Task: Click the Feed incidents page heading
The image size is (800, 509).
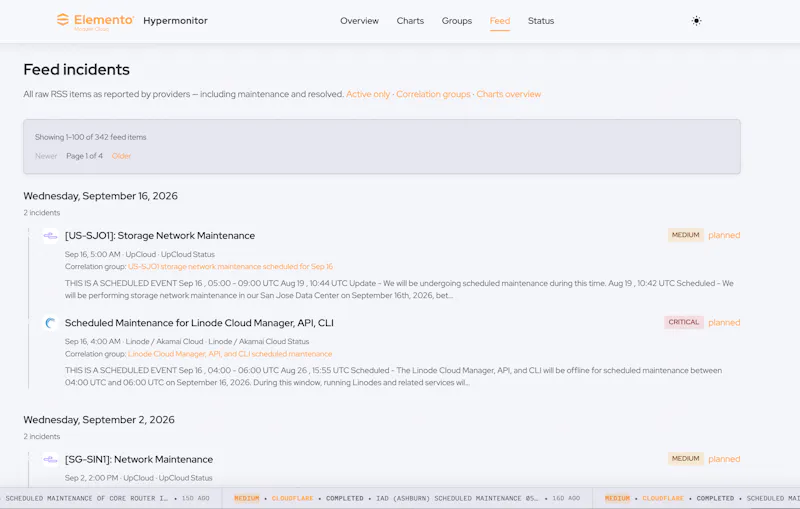Action: point(77,69)
